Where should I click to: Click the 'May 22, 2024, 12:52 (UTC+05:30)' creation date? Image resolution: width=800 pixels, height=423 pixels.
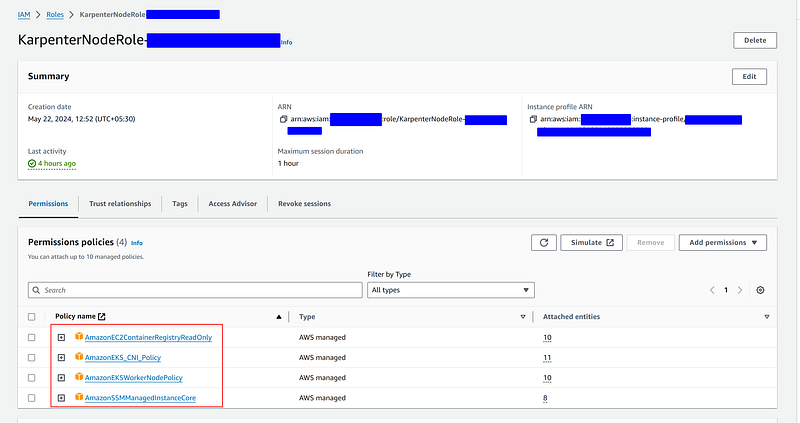click(82, 119)
